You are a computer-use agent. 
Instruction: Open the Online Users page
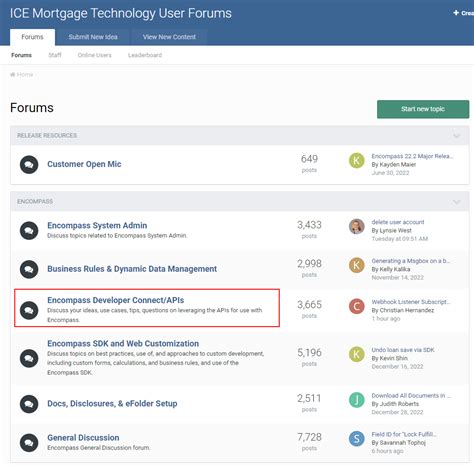pos(95,55)
